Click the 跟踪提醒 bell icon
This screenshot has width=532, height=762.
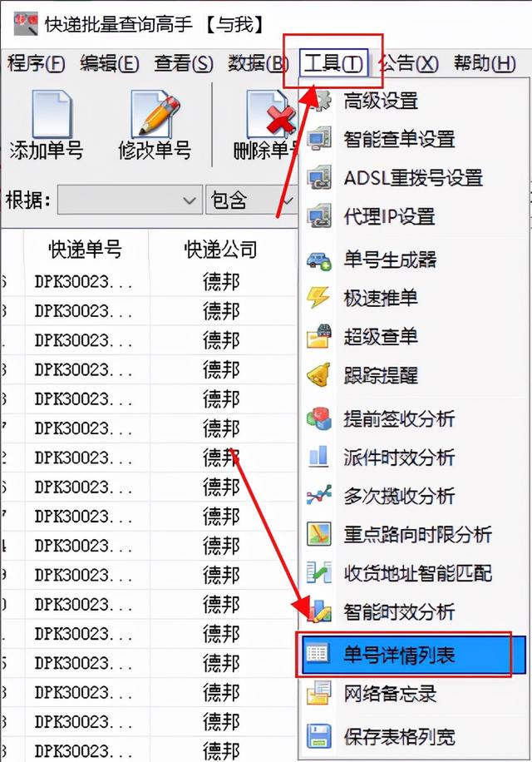click(x=319, y=374)
